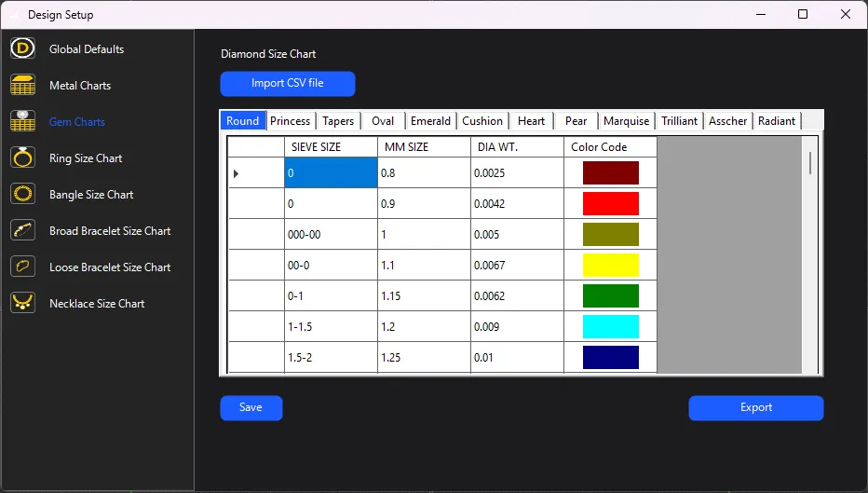Select the Gem Charts diamond icon
Viewport: 868px width, 493px height.
coord(23,121)
